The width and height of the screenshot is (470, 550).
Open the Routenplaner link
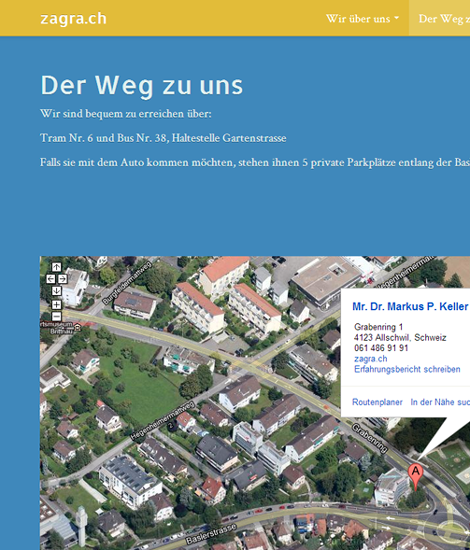(377, 402)
